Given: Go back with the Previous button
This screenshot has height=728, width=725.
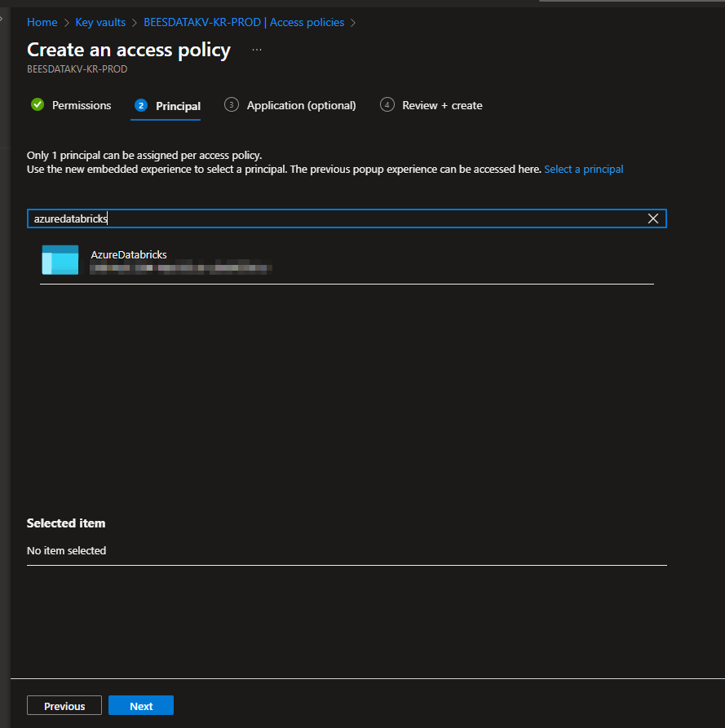Looking at the screenshot, I should point(64,706).
